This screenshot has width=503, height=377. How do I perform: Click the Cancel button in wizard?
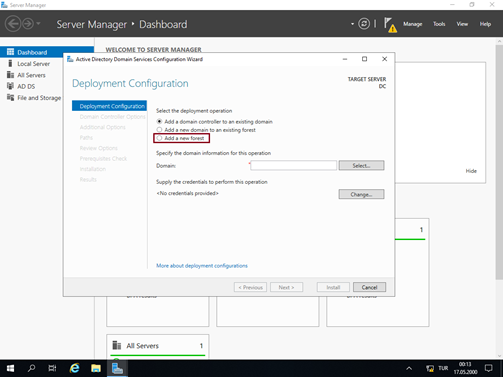click(369, 287)
